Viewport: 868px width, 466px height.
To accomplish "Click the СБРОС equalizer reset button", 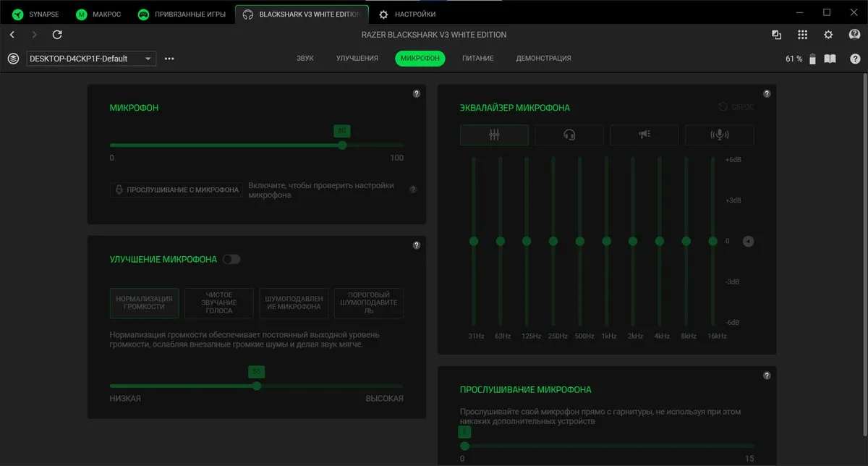I will (736, 107).
